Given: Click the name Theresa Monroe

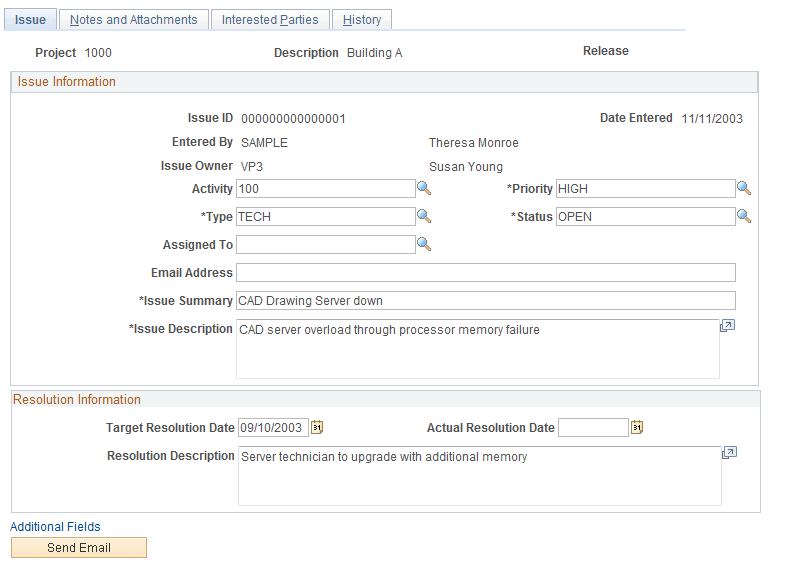Looking at the screenshot, I should (x=473, y=143).
